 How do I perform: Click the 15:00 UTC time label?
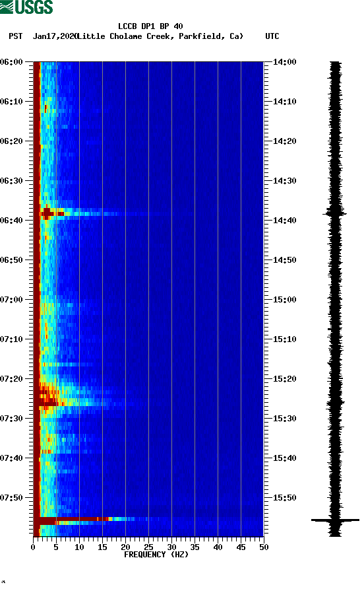click(x=284, y=300)
